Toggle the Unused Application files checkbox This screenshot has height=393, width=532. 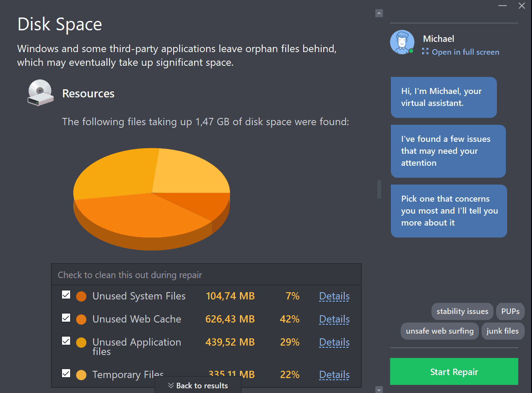point(66,341)
